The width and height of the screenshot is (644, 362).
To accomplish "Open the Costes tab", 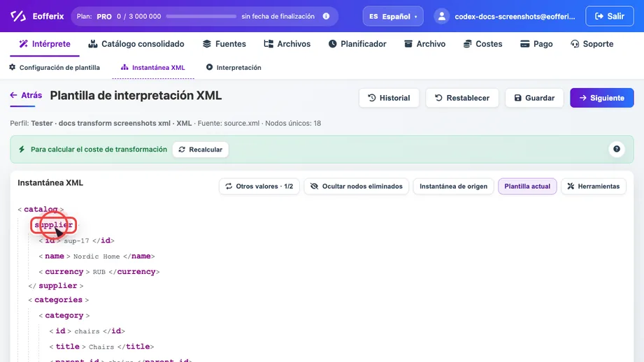I will tap(482, 44).
